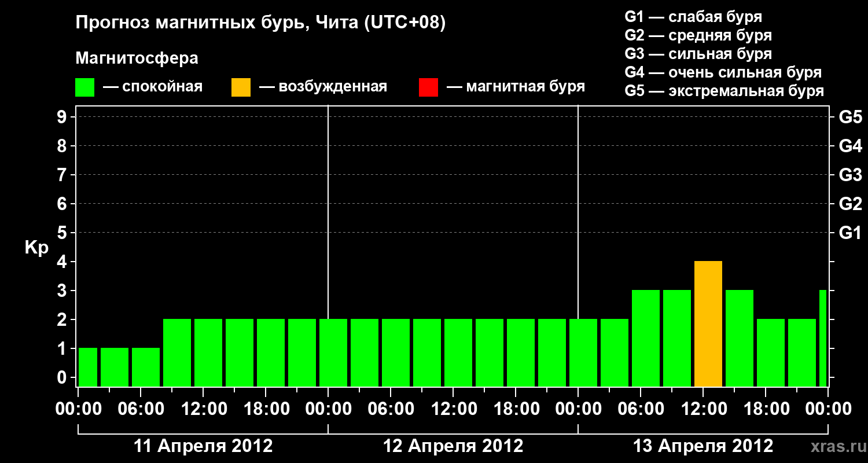Click the G2 label on the right axis
Viewport: 868px width, 463px height.
[x=851, y=204]
